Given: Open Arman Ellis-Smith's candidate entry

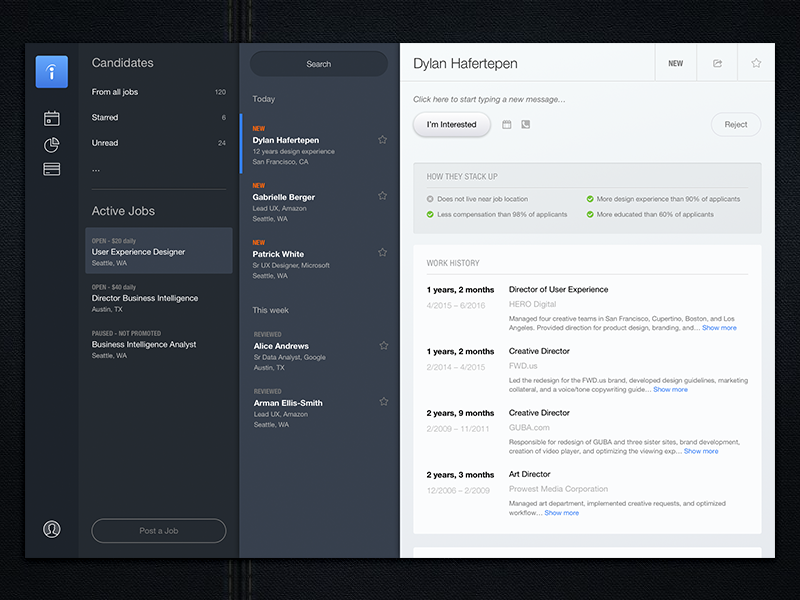Looking at the screenshot, I should pyautogui.click(x=319, y=408).
